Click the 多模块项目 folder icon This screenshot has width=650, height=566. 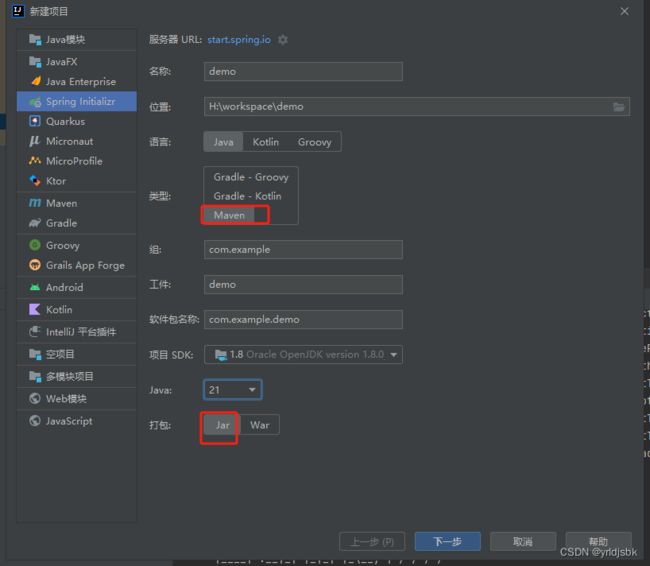35,377
